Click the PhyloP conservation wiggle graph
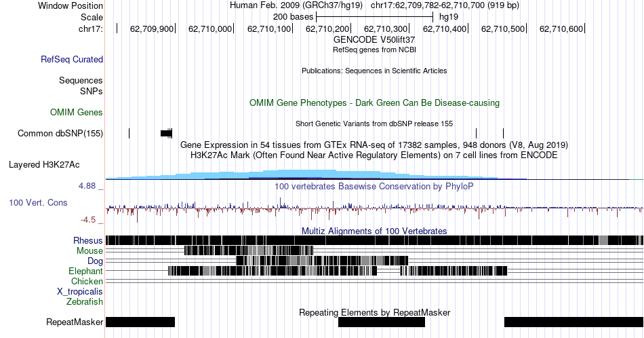Viewport: 644px width, 338px height. point(375,209)
